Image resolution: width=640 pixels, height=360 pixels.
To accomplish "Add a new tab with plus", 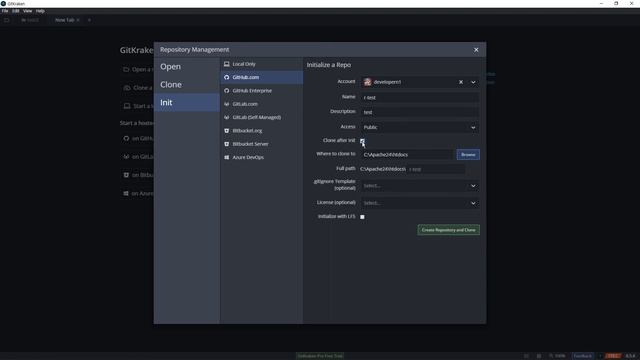I will [89, 20].
